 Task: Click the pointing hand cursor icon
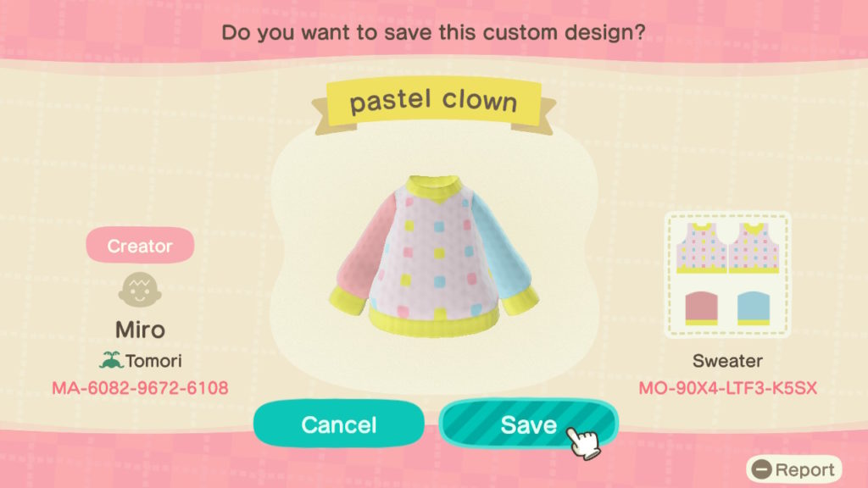click(x=583, y=442)
